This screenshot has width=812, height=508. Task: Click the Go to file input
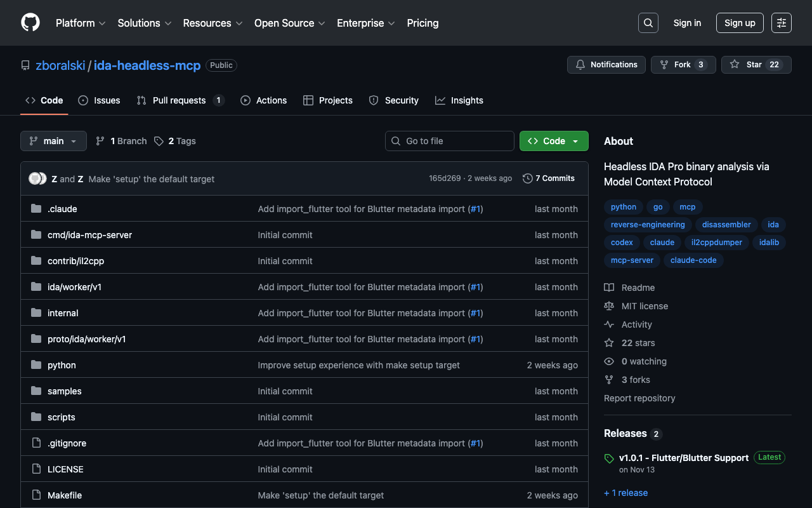pos(450,141)
